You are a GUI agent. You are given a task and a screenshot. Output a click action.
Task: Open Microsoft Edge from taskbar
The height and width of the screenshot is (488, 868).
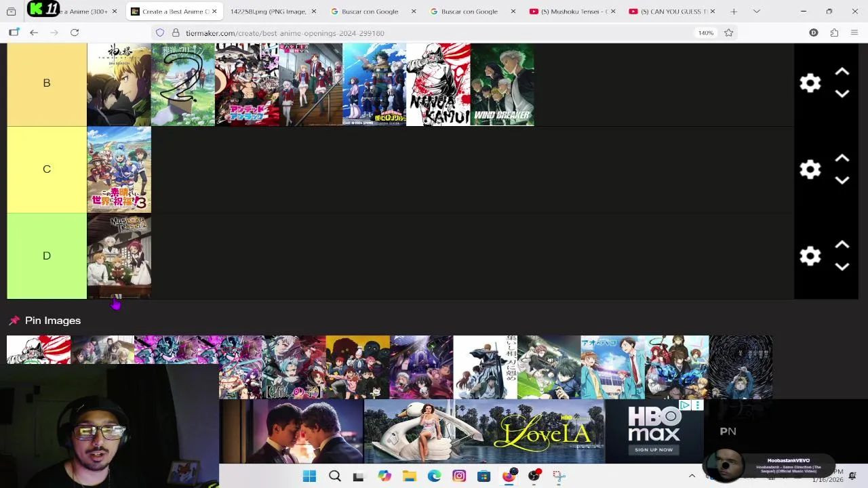[434, 476]
